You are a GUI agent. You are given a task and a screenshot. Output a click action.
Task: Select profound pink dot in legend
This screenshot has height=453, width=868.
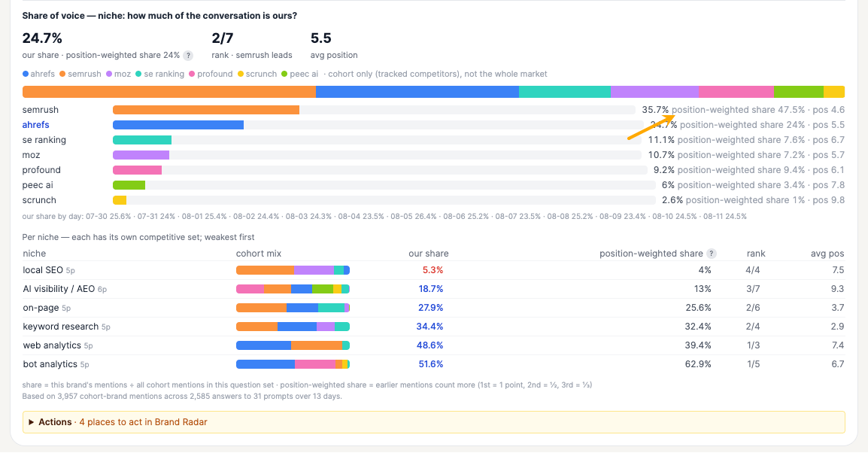coord(192,74)
